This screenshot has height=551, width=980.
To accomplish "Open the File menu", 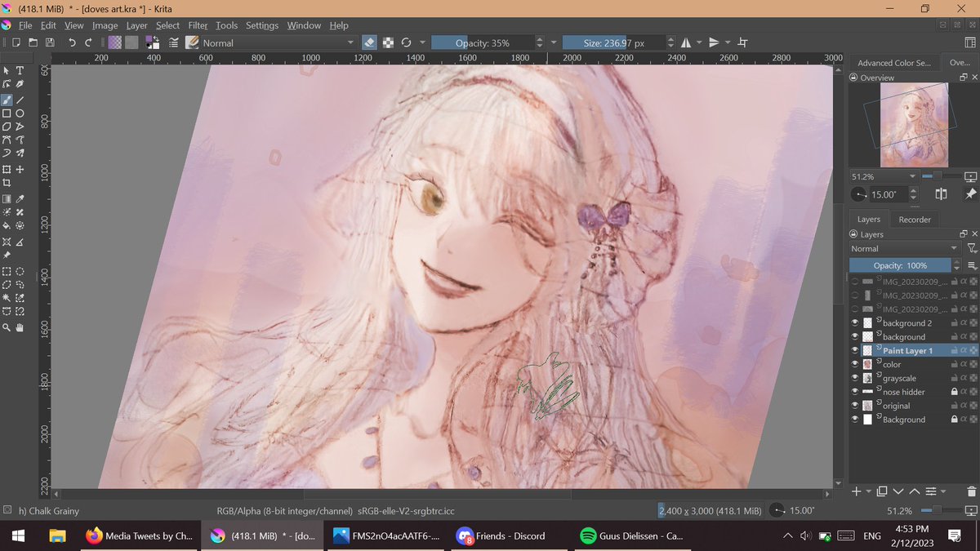I will [24, 25].
